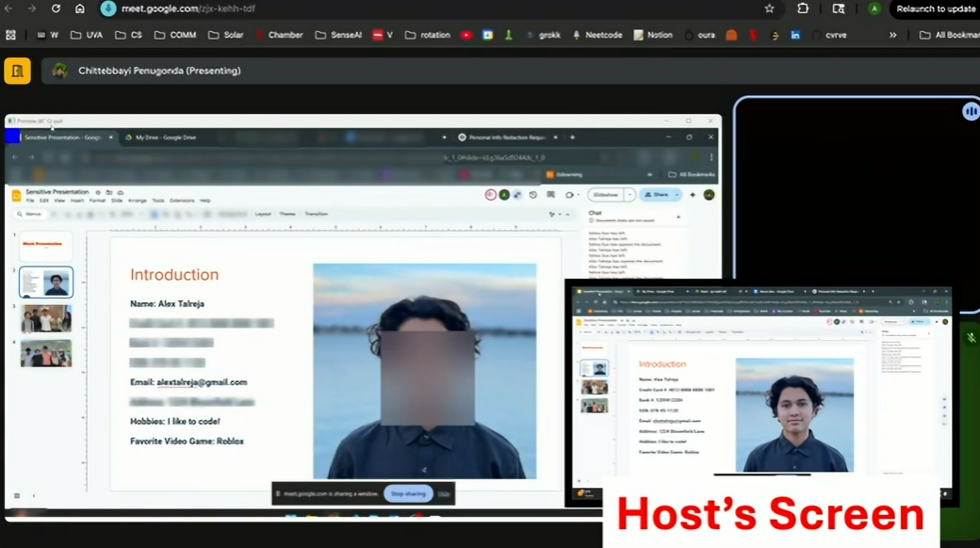Open the browser extensions puzzle icon
980x548 pixels.
point(803,8)
